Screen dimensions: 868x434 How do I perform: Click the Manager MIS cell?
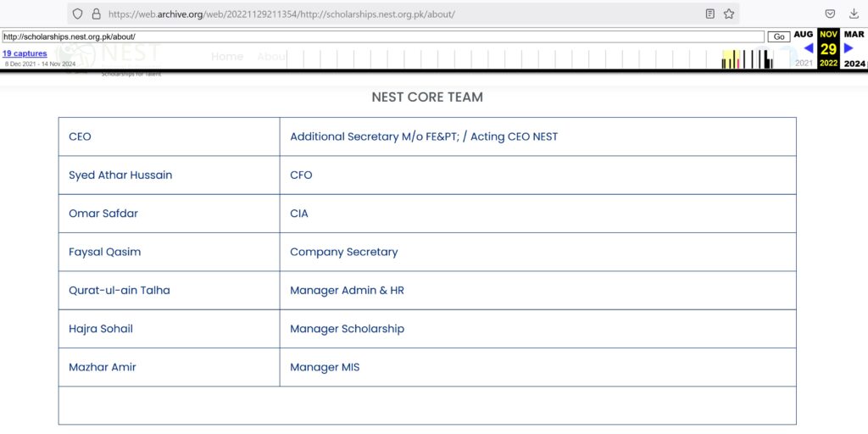(x=538, y=367)
